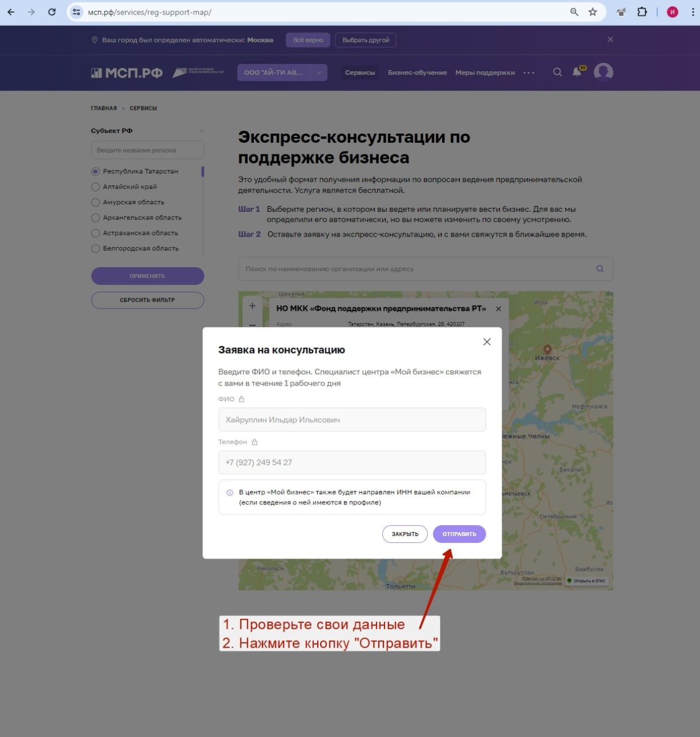Close the consultation request dialog with X
This screenshot has height=737, width=700.
pyautogui.click(x=486, y=342)
